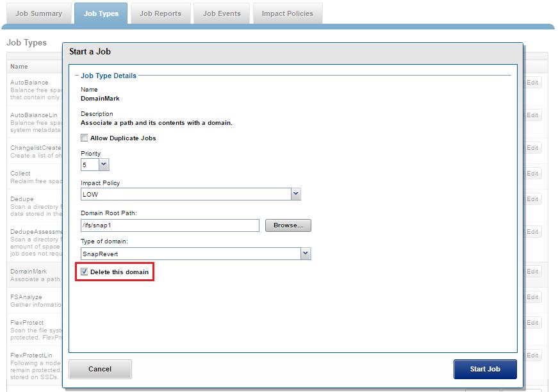The image size is (558, 392).
Task: Collapse the Job Type Details section
Action: click(77, 76)
